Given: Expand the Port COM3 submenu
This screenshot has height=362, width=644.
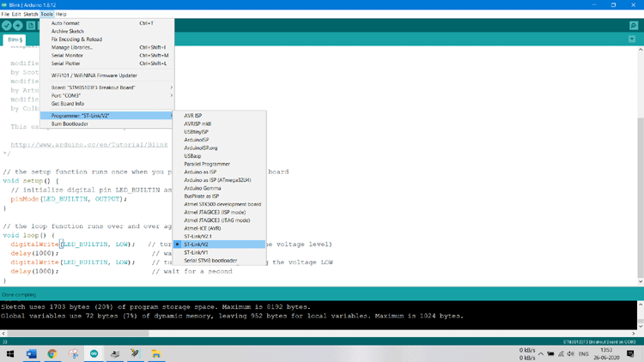Looking at the screenshot, I should 106,95.
